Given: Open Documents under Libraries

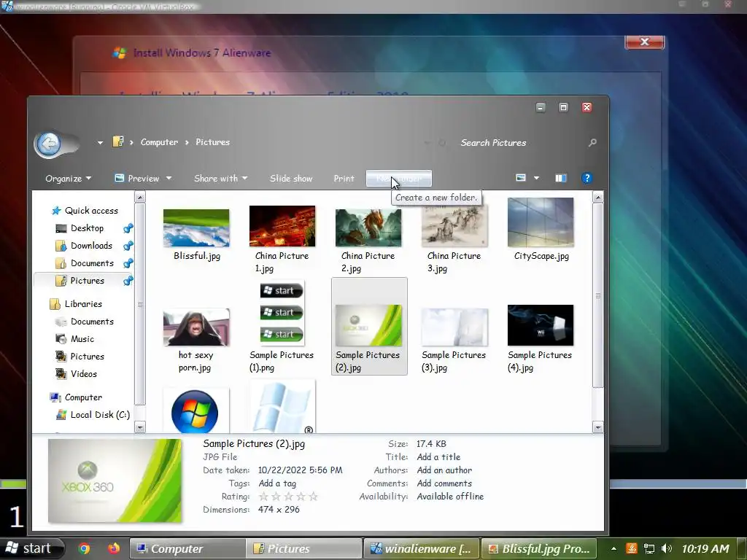Looking at the screenshot, I should (85, 322).
